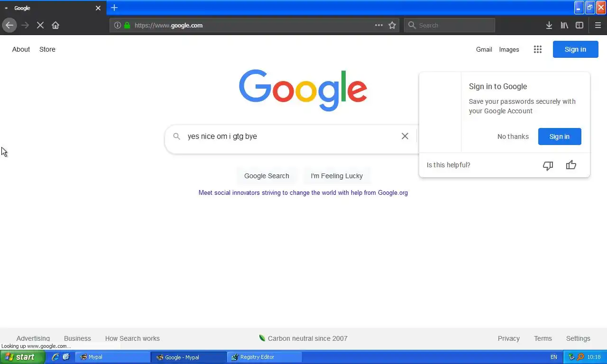Open the browser home page icon
The height and width of the screenshot is (364, 607).
[55, 25]
